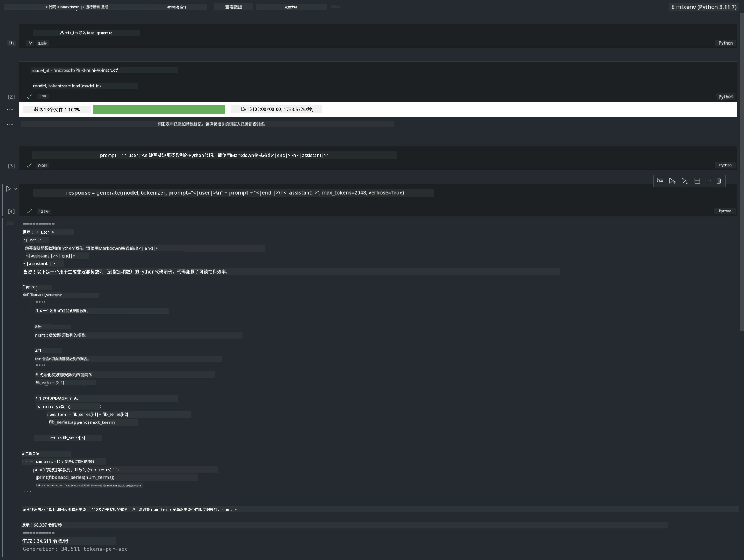Viewport: 744px width, 560px height.
Task: Add a Markdown cell from the toolbar
Action: point(68,7)
